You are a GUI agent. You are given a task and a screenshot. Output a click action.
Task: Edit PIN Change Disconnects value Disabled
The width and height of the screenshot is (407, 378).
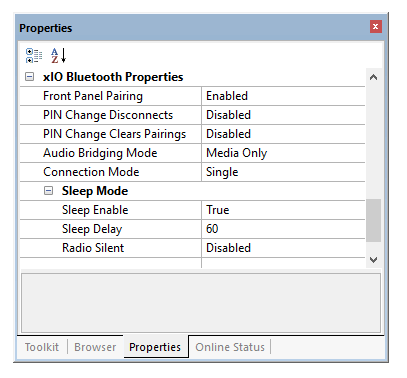tap(283, 115)
